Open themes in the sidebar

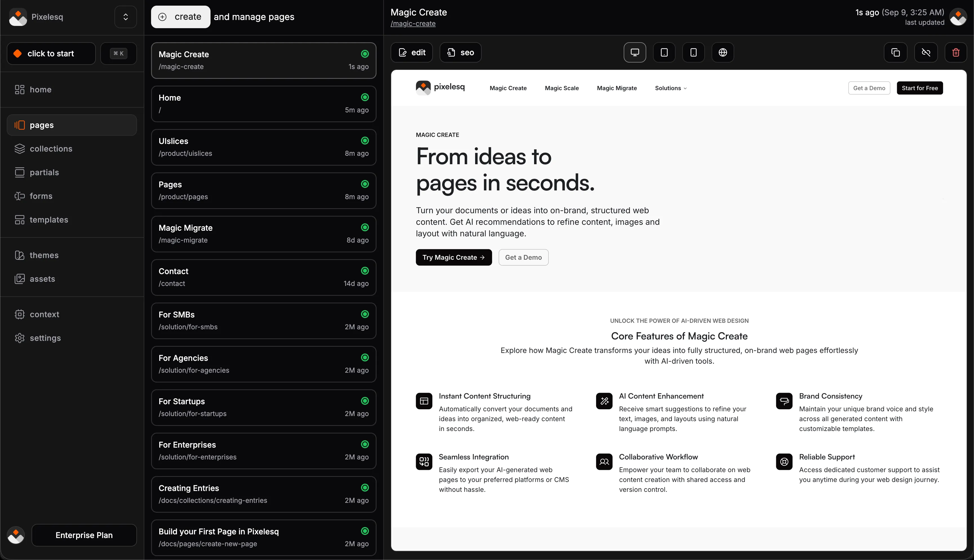[72, 255]
